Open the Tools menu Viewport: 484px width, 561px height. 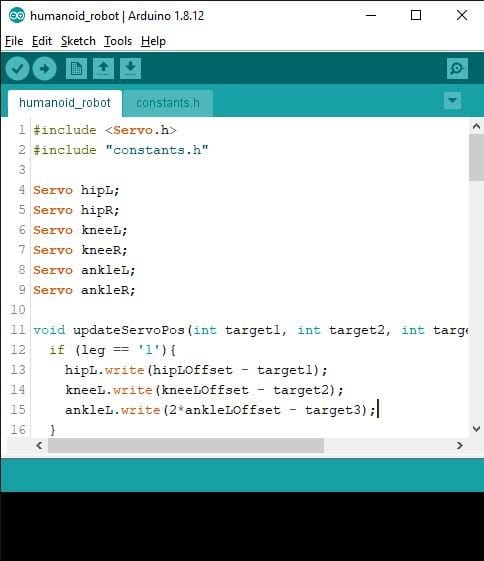pyautogui.click(x=118, y=41)
